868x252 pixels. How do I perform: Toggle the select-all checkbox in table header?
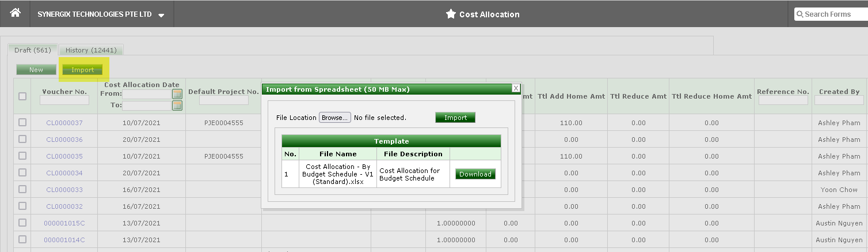point(22,96)
